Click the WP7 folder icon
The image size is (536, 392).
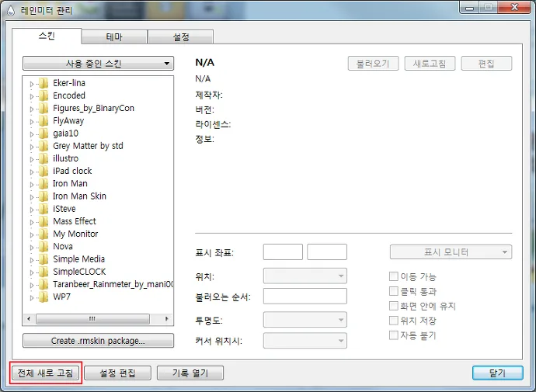(44, 297)
